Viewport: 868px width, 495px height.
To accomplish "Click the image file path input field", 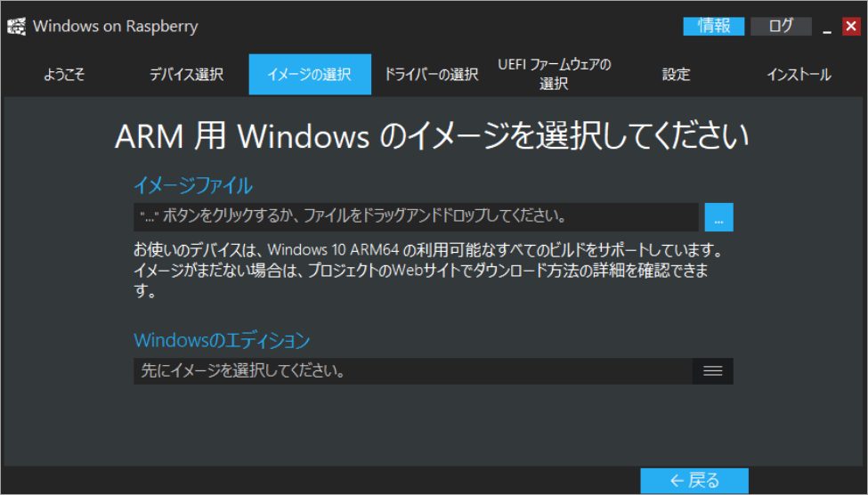I will pos(416,217).
